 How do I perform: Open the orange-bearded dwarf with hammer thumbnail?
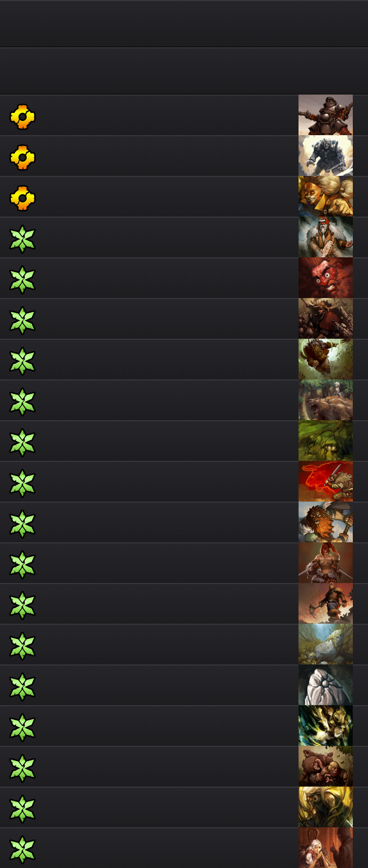[x=326, y=522]
